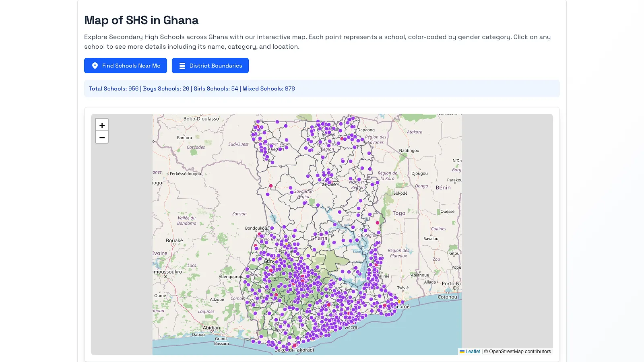Screen dimensions: 644x362
Task: Zoom out on the map
Action: coord(102,137)
